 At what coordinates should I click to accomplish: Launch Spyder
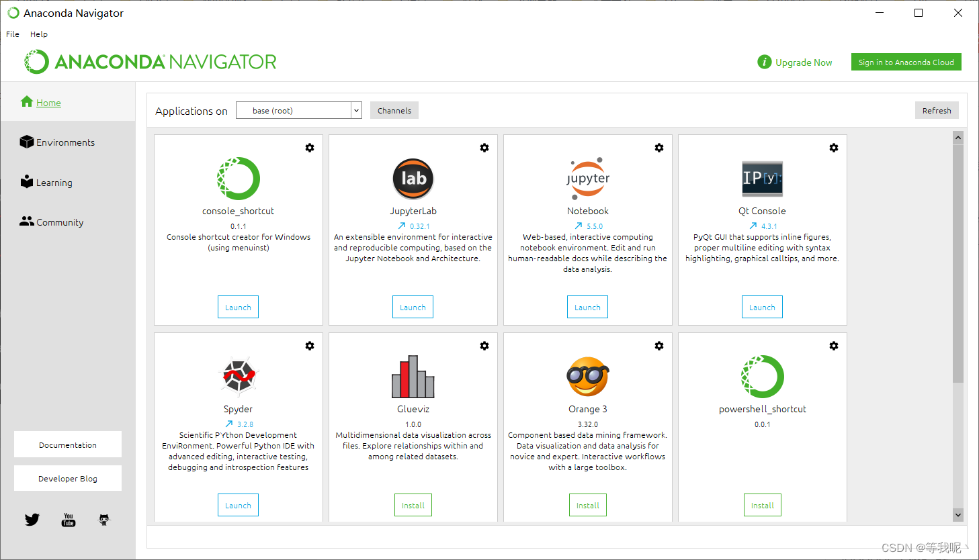click(x=238, y=505)
